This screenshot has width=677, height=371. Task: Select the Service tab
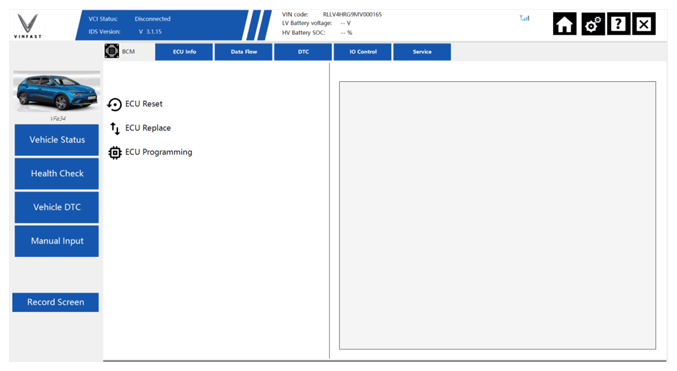tap(422, 52)
